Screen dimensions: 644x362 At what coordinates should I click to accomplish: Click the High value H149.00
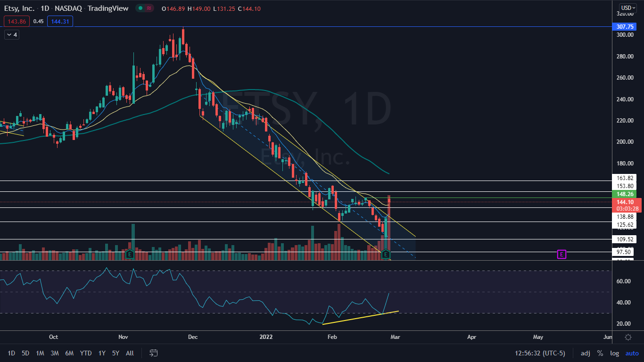199,8
